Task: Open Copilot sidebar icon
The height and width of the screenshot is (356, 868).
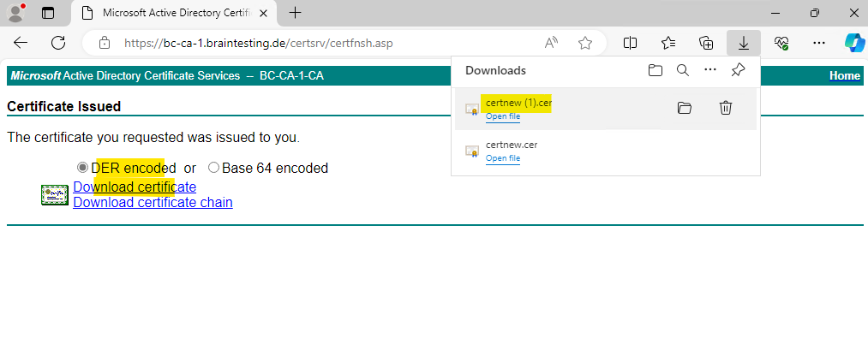Action: 855,43
